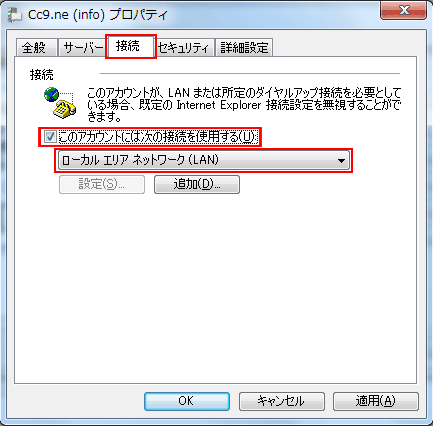Apply settings using the 適用(A) button
Screen dimensions: 433x426
pos(376,401)
